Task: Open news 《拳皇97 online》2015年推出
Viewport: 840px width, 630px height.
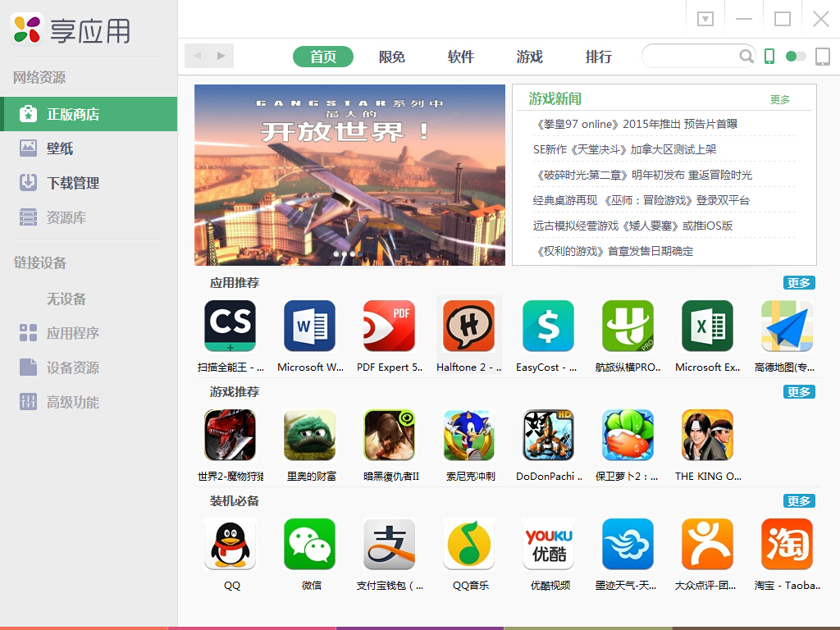Action: (637, 125)
